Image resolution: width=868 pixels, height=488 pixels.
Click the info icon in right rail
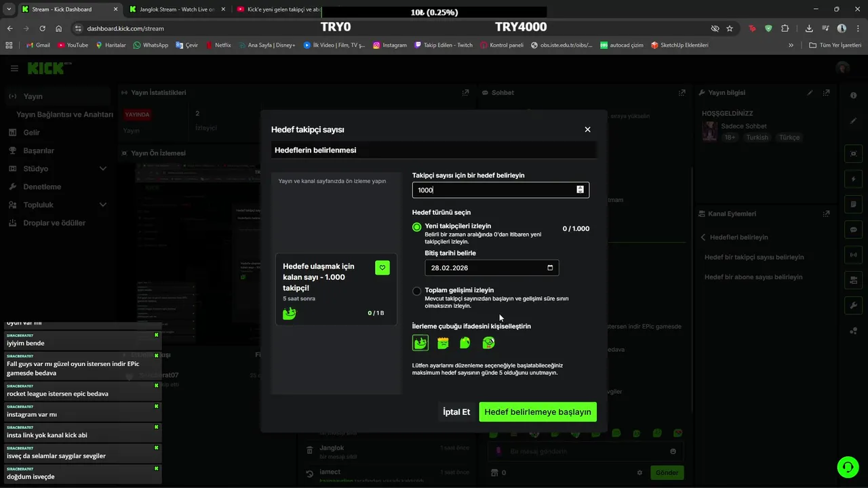pyautogui.click(x=853, y=96)
